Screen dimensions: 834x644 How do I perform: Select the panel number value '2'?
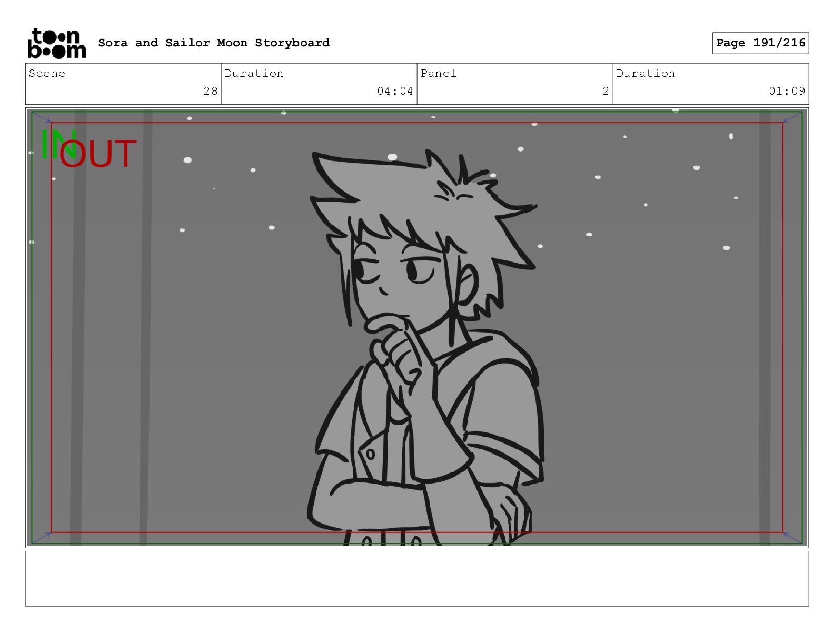[605, 91]
